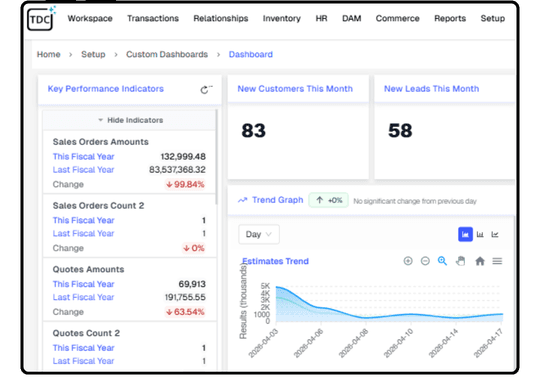The width and height of the screenshot is (540, 384).
Task: Click 'No significant change from previous day'
Action: (x=415, y=201)
